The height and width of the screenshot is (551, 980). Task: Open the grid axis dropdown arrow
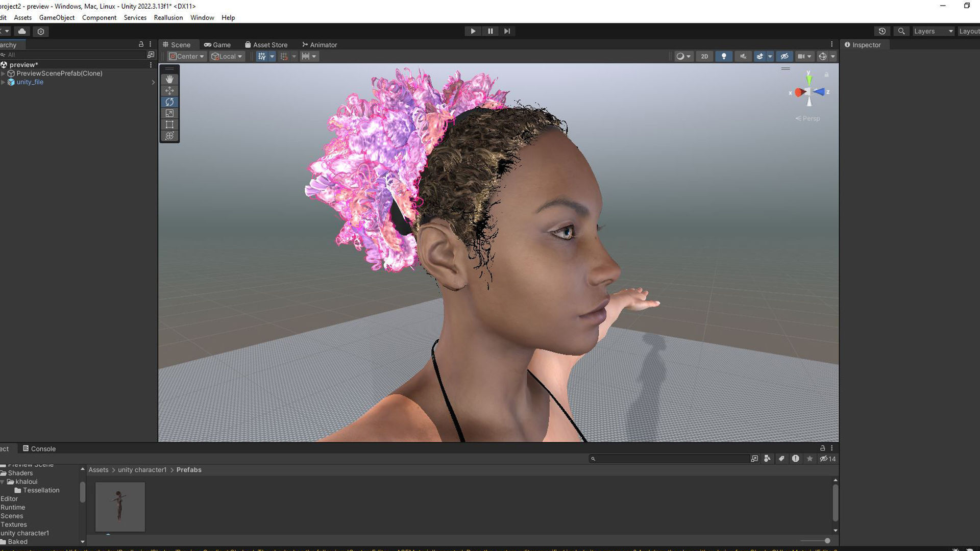[272, 56]
